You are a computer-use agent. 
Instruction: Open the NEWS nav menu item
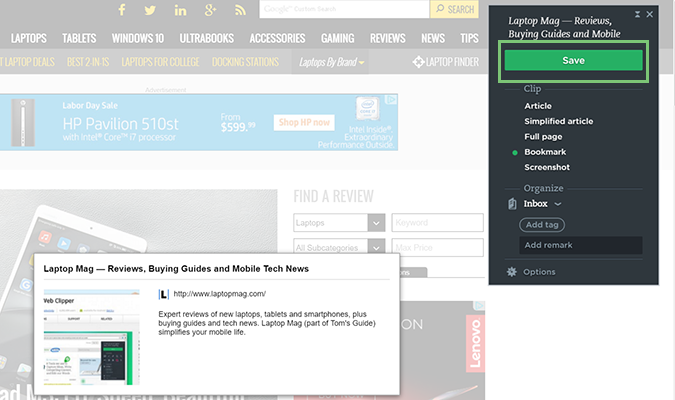(x=433, y=38)
